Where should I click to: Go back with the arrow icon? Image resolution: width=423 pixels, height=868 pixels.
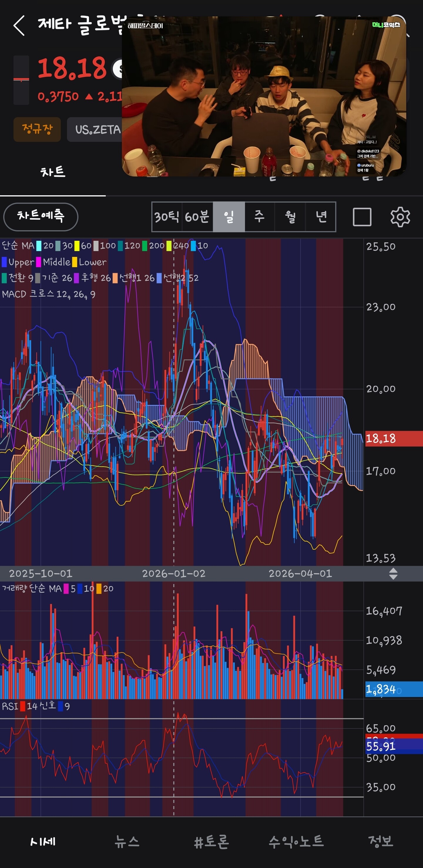coord(19,25)
